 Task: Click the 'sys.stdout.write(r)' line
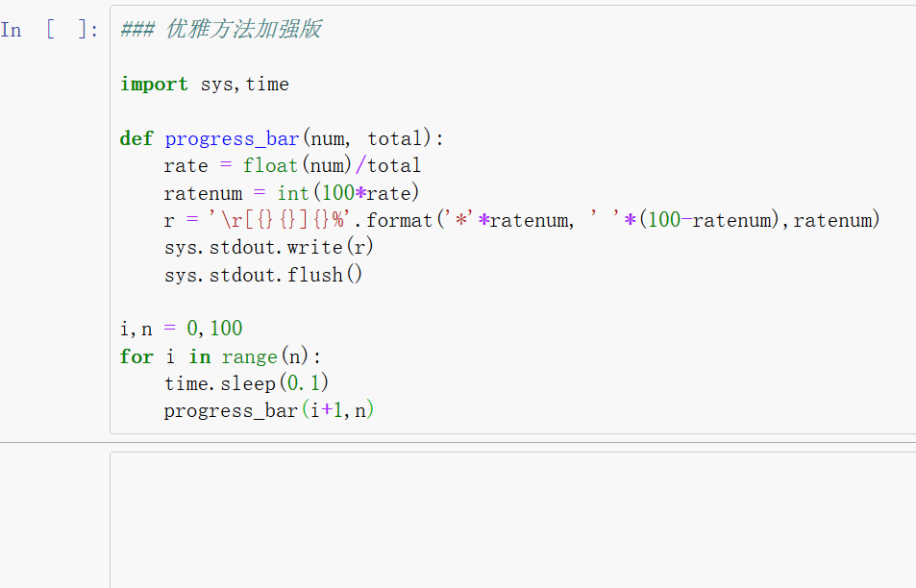(x=269, y=248)
